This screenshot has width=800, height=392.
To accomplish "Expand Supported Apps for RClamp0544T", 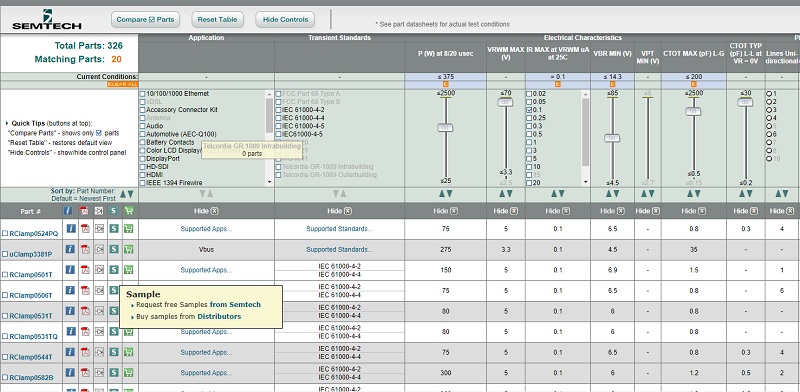I will pyautogui.click(x=206, y=352).
